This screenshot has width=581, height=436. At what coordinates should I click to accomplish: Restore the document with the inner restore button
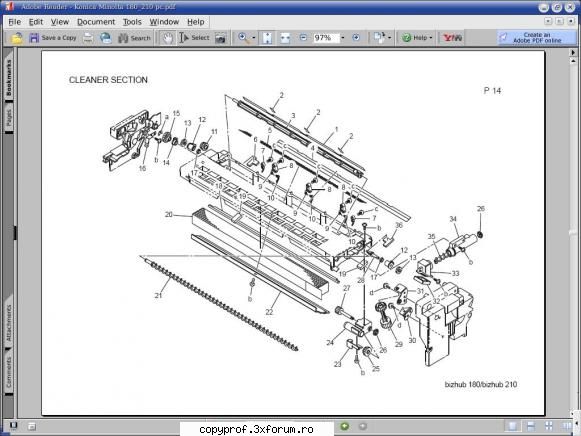click(560, 22)
